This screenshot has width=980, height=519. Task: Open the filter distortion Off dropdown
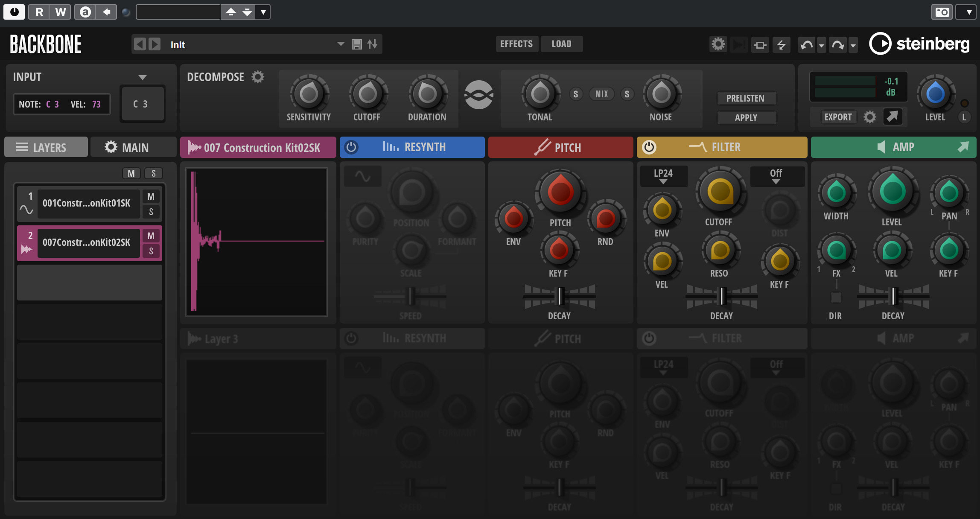(x=776, y=176)
